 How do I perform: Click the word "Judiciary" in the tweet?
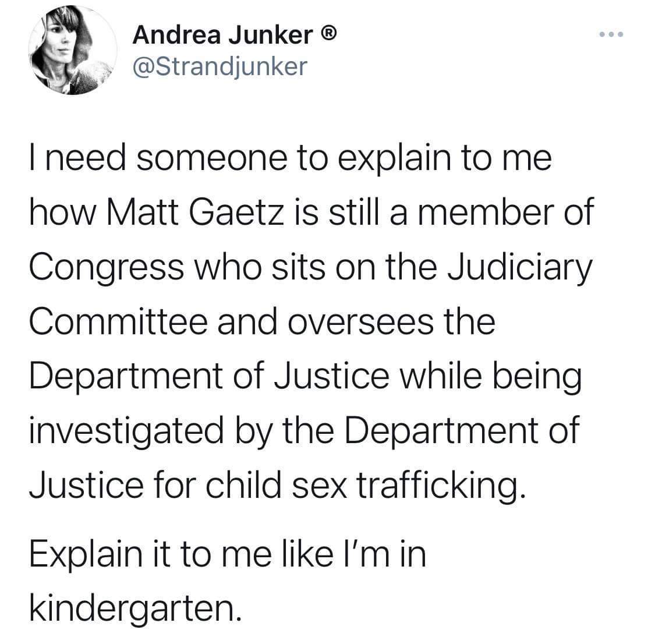520,268
